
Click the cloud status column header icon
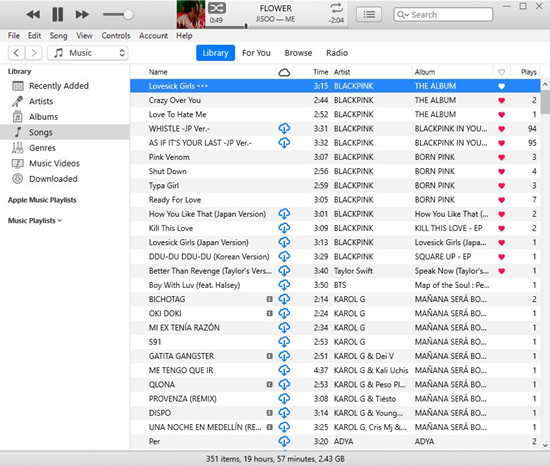284,72
